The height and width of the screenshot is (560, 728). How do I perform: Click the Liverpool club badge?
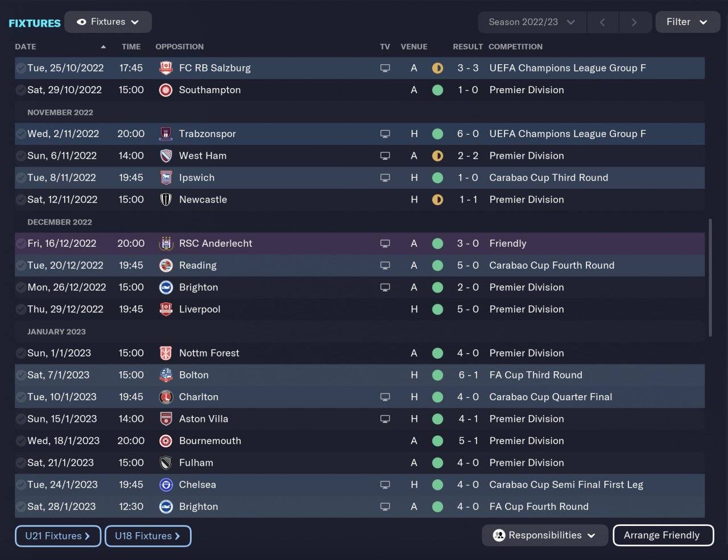(166, 309)
